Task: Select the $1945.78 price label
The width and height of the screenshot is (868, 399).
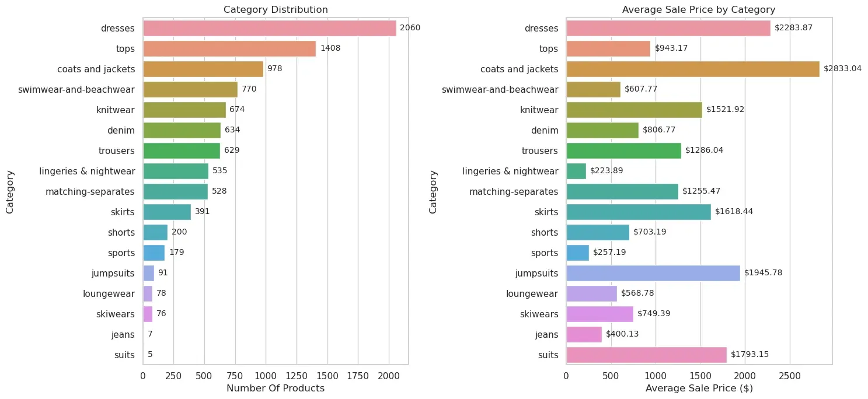Action: click(764, 273)
